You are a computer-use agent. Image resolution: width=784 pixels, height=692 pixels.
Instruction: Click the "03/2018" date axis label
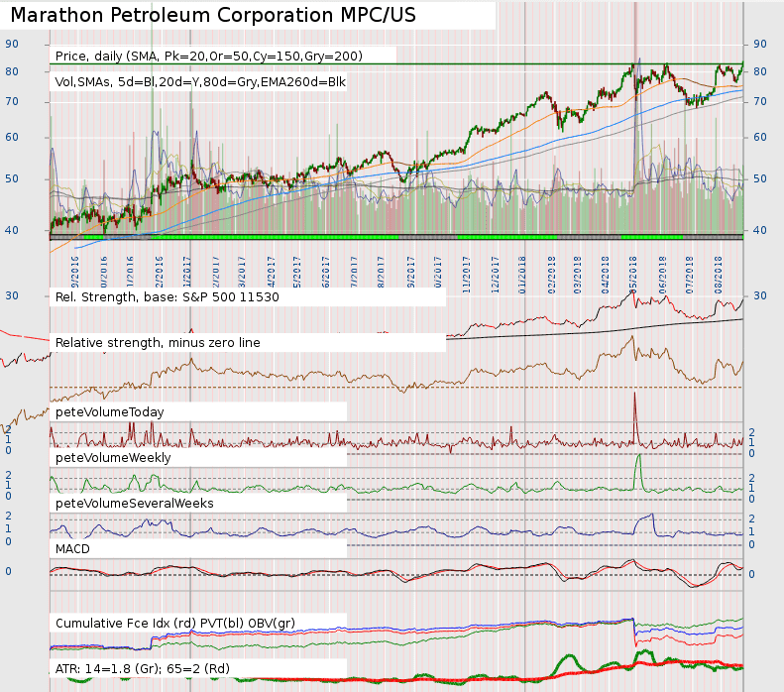coord(578,275)
